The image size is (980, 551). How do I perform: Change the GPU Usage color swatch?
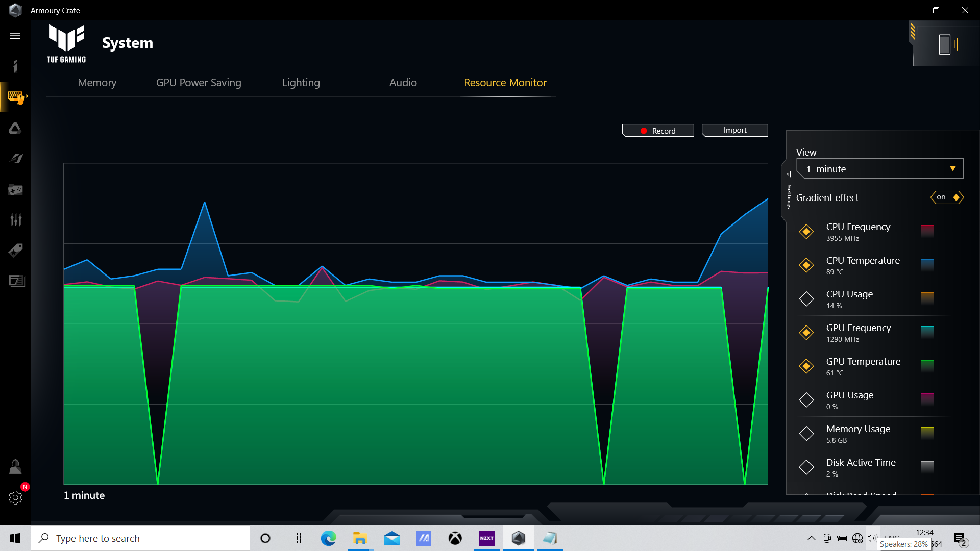[x=927, y=399]
